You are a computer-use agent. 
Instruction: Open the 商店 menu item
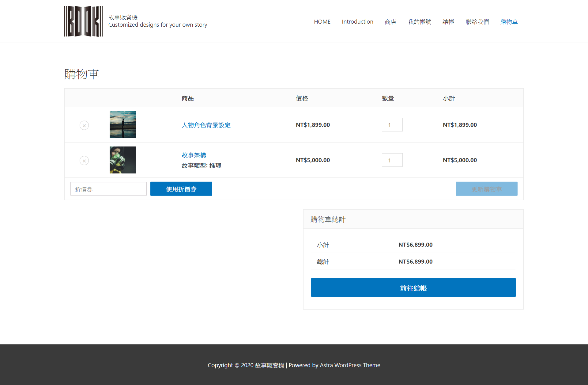point(390,22)
